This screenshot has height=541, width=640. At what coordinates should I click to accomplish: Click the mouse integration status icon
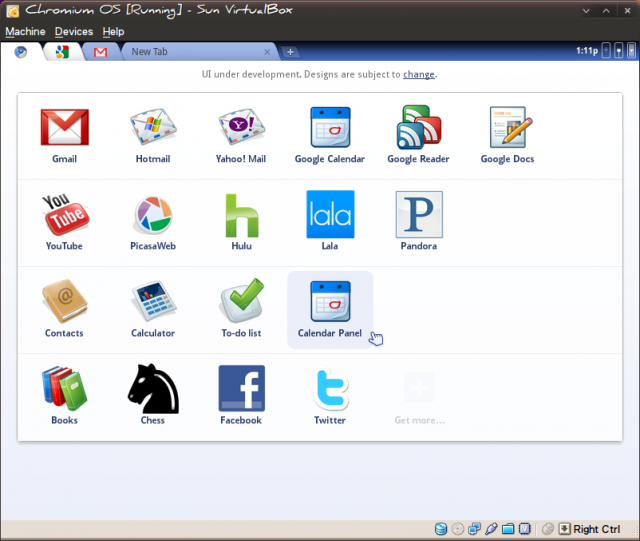tap(548, 529)
